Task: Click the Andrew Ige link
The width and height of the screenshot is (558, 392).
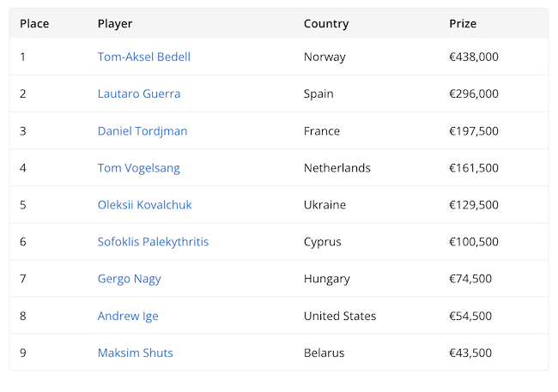Action: [128, 316]
